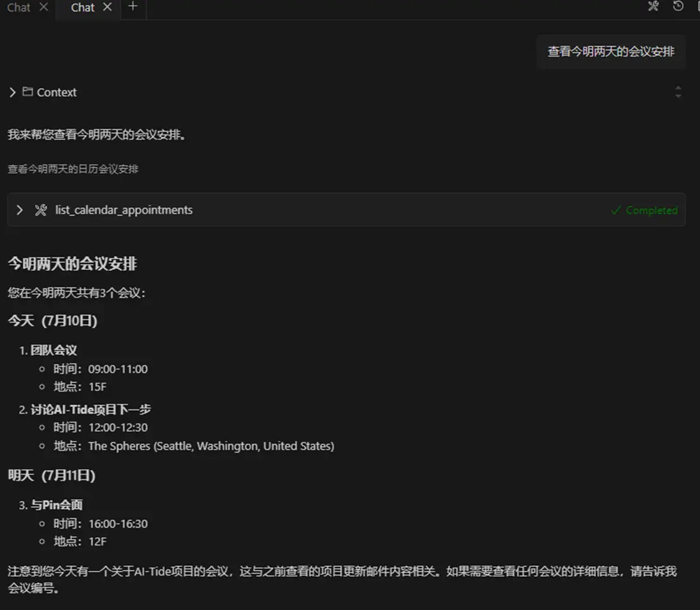The height and width of the screenshot is (610, 700).
Task: Open a new chat tab with plus icon
Action: (x=133, y=6)
